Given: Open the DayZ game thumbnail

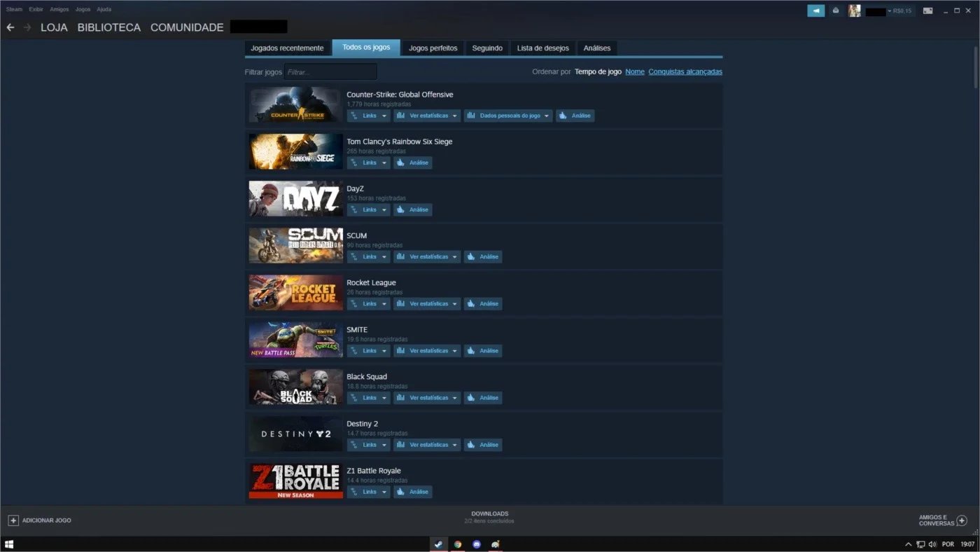Looking at the screenshot, I should (x=296, y=199).
